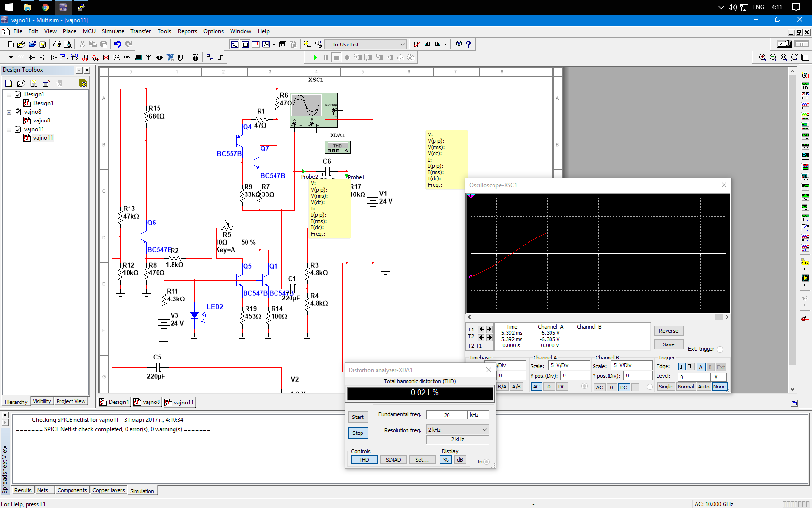This screenshot has height=508, width=812.
Task: Click Start in distortion analyzer
Action: [358, 417]
